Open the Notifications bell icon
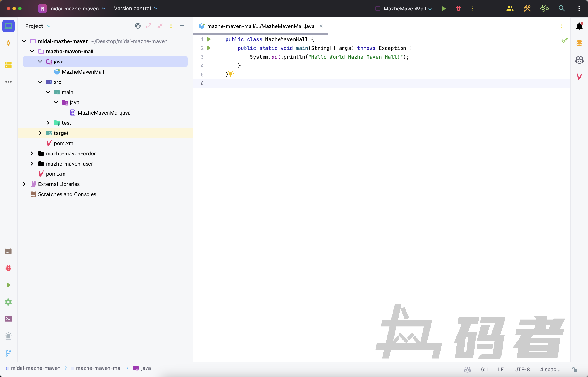588x377 pixels. pos(579,26)
